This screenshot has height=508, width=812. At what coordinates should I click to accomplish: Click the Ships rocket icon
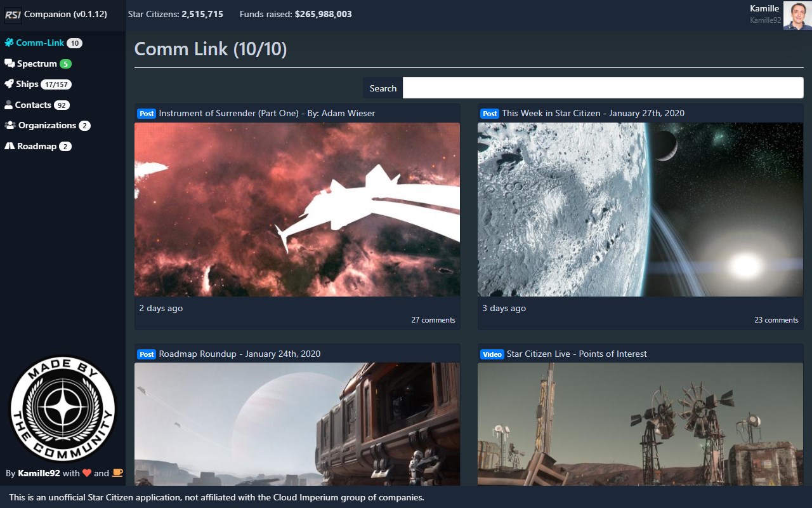coord(9,84)
